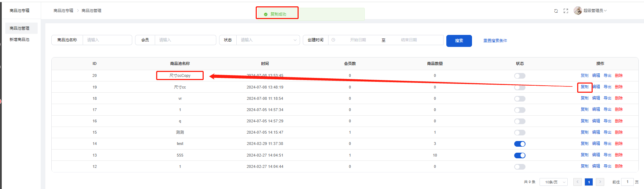Click the 555 name cell

click(x=180, y=155)
